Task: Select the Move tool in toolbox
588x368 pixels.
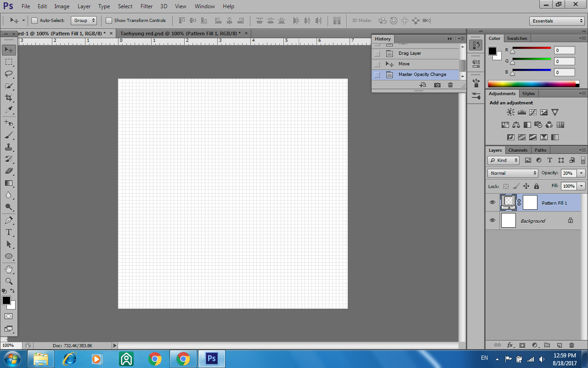Action: (x=9, y=50)
